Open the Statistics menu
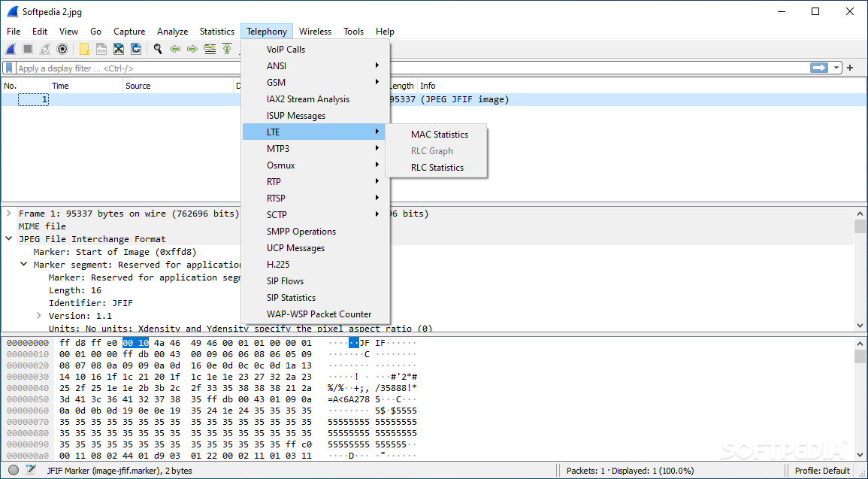The width and height of the screenshot is (868, 479). (x=217, y=32)
